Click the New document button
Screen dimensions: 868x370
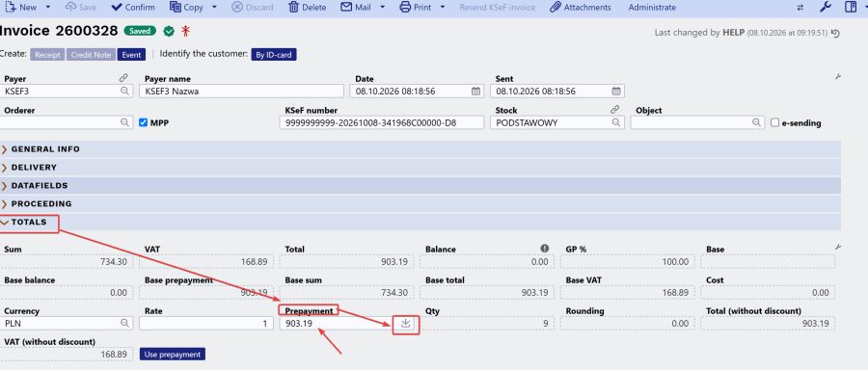(21, 7)
